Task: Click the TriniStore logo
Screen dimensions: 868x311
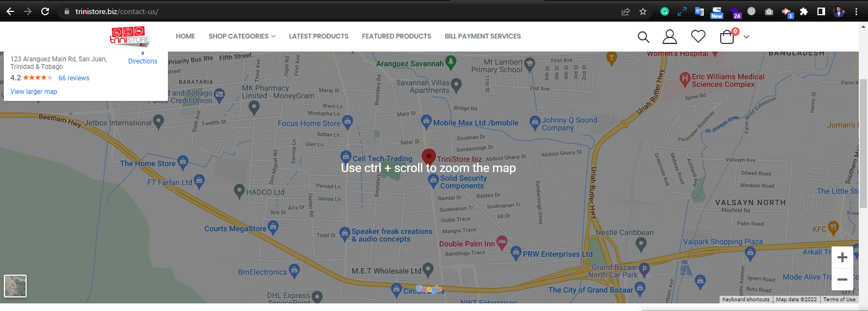Action: [129, 36]
